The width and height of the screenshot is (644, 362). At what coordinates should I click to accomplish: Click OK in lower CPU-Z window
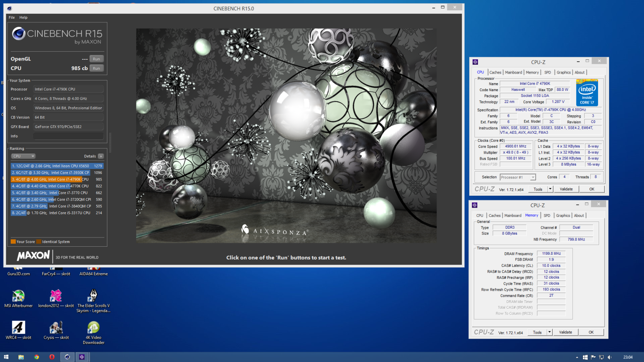tap(591, 333)
